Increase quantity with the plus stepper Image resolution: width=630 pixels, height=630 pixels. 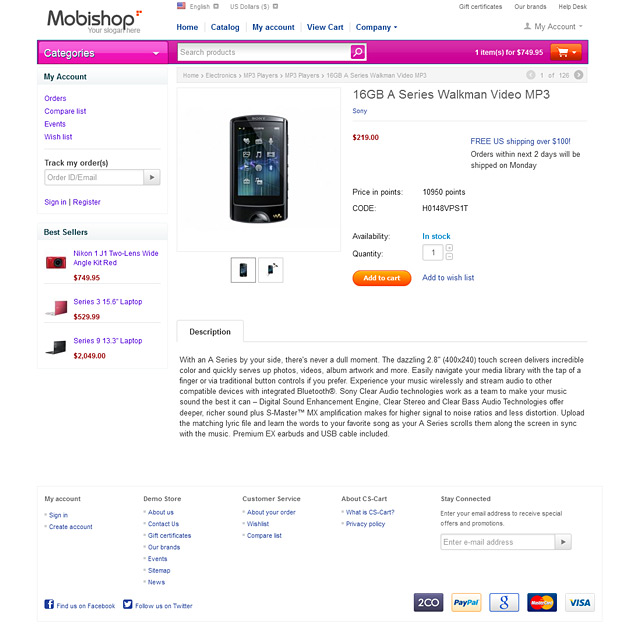[x=449, y=248]
